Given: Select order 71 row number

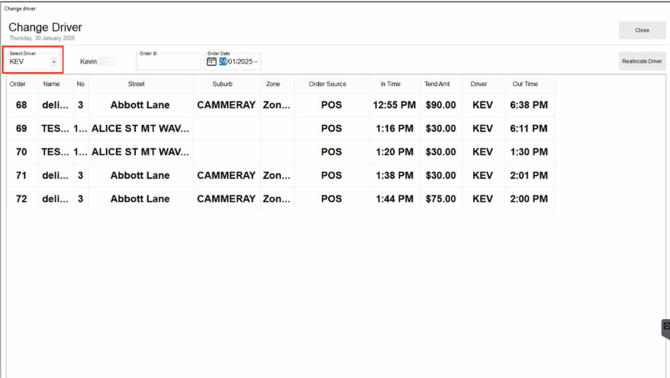Looking at the screenshot, I should (21, 176).
